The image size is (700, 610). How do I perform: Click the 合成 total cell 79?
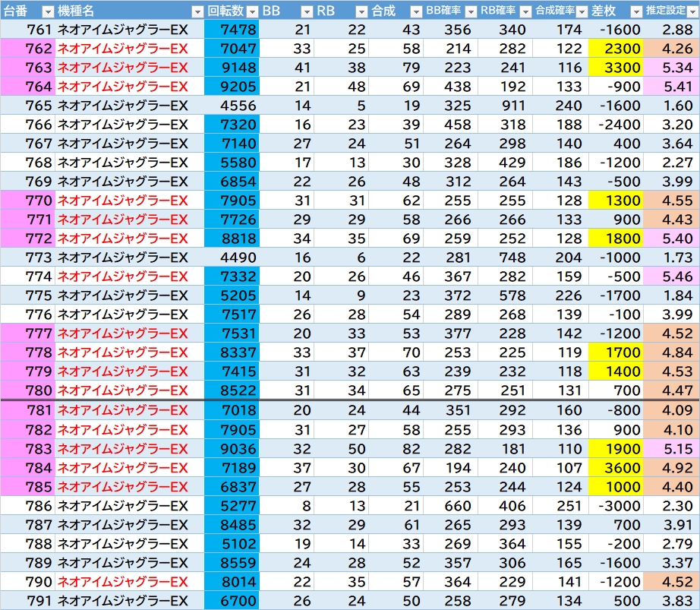pyautogui.click(x=396, y=68)
